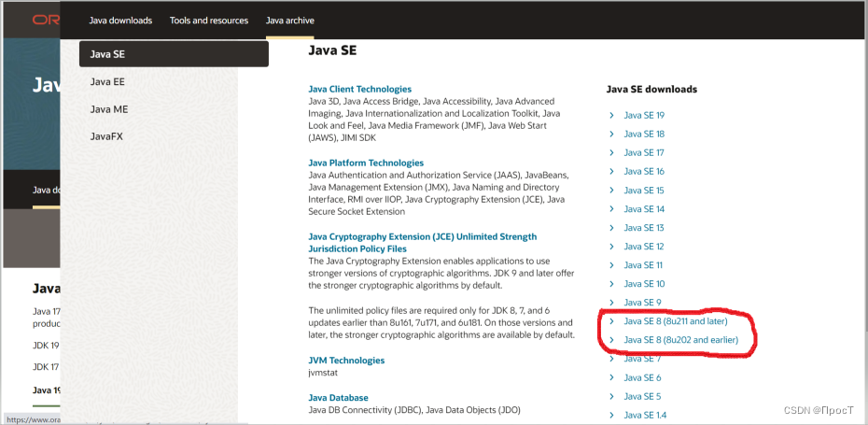The image size is (868, 425).
Task: Click the chevron beside Java SE 8 (8u202 and earlier)
Action: [611, 340]
